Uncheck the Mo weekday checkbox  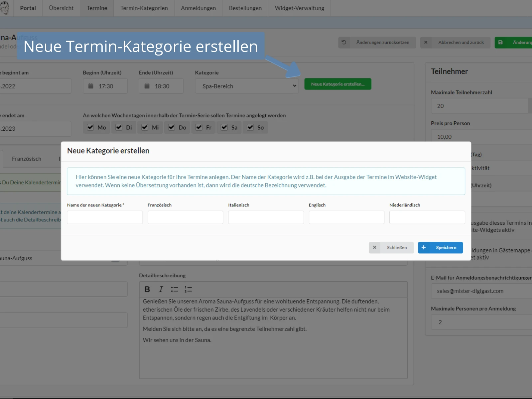tap(90, 127)
